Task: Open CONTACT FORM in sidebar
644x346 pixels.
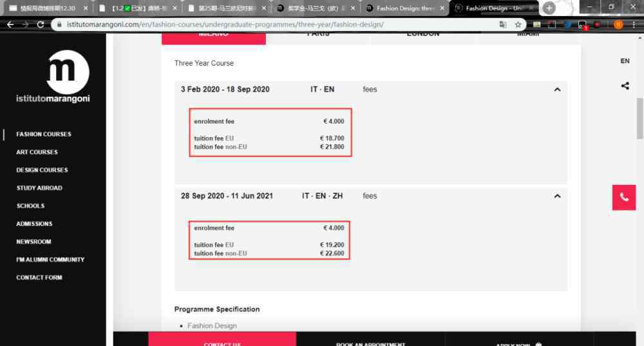Action: click(x=39, y=278)
